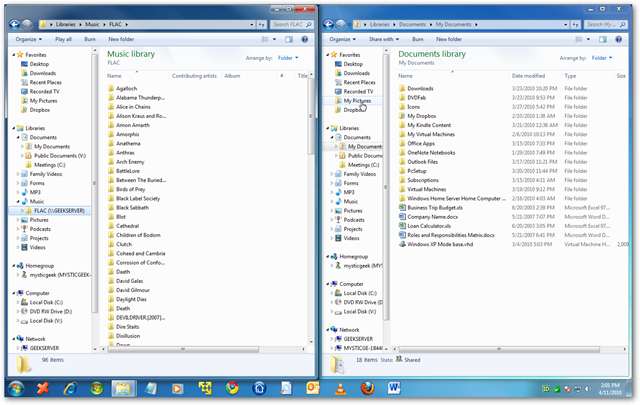The height and width of the screenshot is (405, 640).
Task: Open Google Chrome from the taskbar
Action: (230, 387)
